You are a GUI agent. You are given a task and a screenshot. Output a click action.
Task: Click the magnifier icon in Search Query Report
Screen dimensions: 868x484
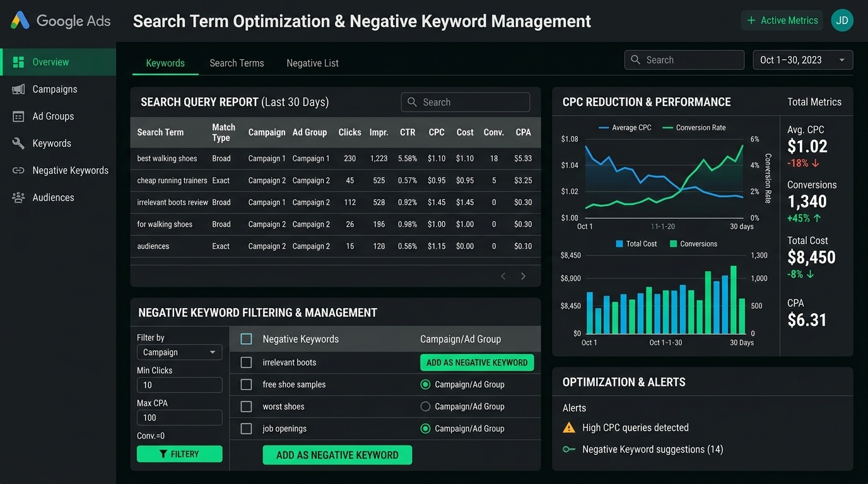pyautogui.click(x=412, y=102)
